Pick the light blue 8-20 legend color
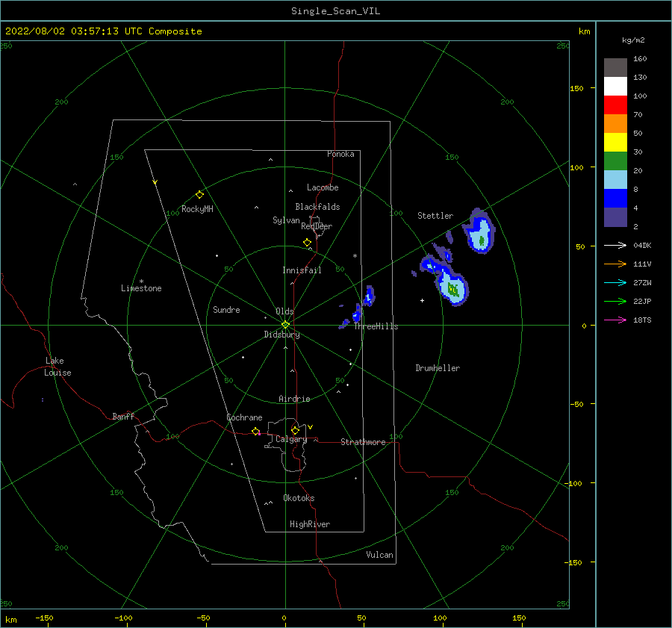The width and height of the screenshot is (672, 628). (615, 180)
